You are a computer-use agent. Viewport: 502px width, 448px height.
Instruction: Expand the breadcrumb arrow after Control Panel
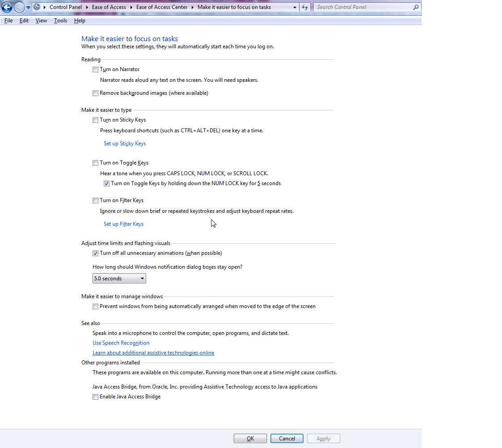[x=86, y=7]
